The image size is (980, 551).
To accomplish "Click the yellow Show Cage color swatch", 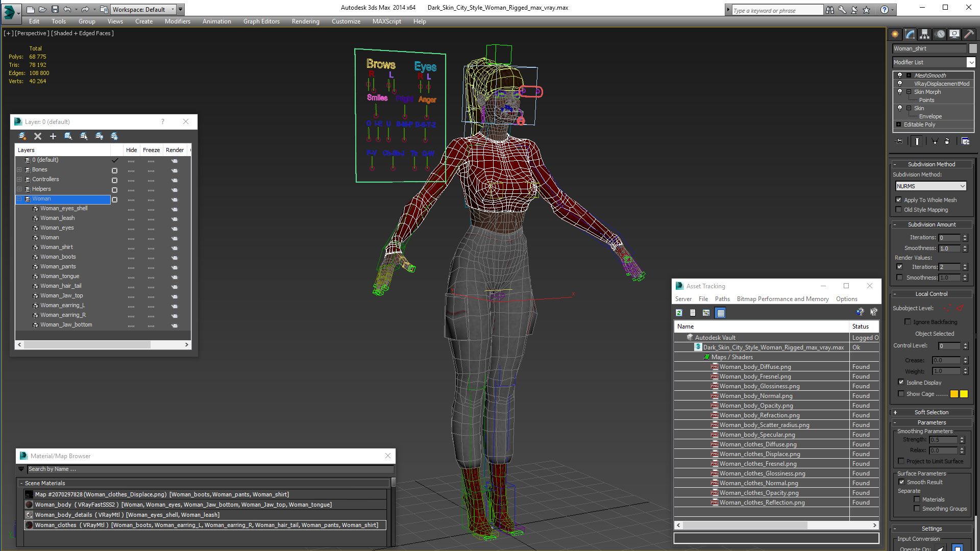I will click(964, 394).
